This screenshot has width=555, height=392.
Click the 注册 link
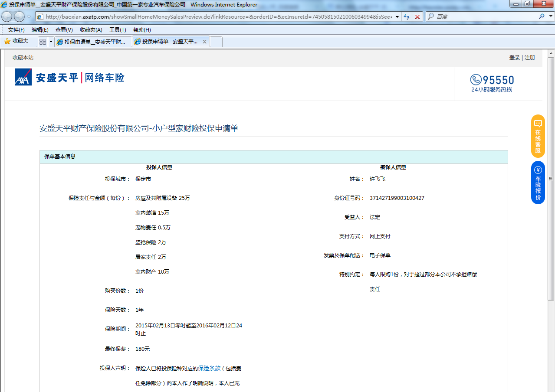tap(530, 58)
